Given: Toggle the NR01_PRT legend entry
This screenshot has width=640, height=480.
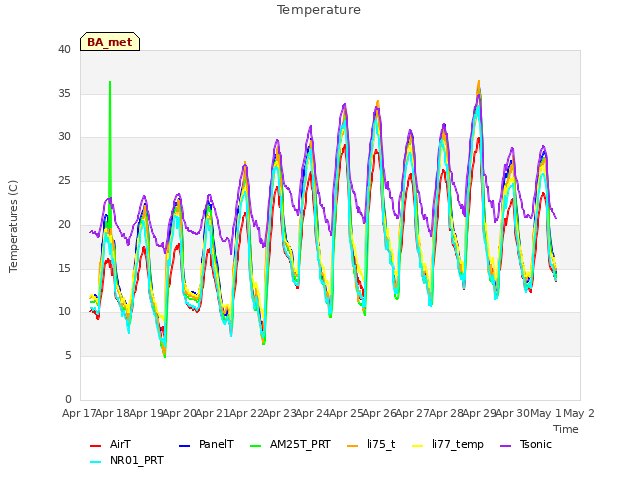Looking at the screenshot, I should tap(127, 461).
